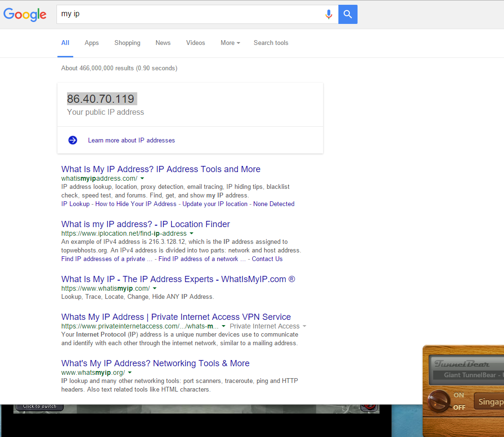Screen dimensions: 504x437
Task: Click the blue arrow icon beside Learn more
Action: (x=73, y=140)
